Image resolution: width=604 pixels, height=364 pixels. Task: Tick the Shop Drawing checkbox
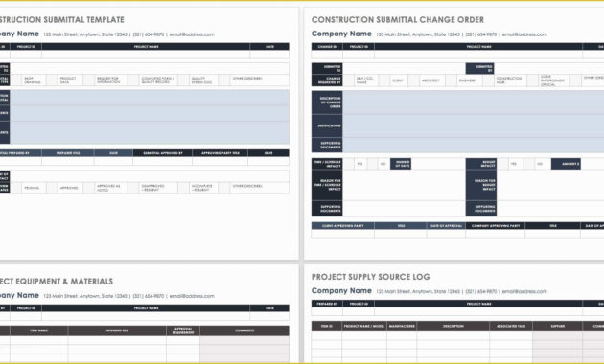click(x=15, y=80)
